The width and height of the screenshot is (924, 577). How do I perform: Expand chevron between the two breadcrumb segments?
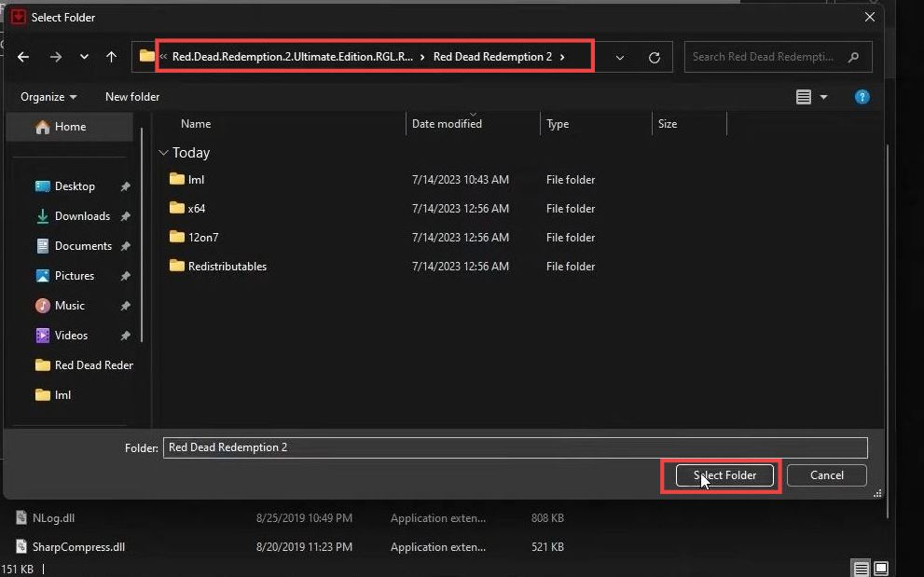pyautogui.click(x=422, y=57)
